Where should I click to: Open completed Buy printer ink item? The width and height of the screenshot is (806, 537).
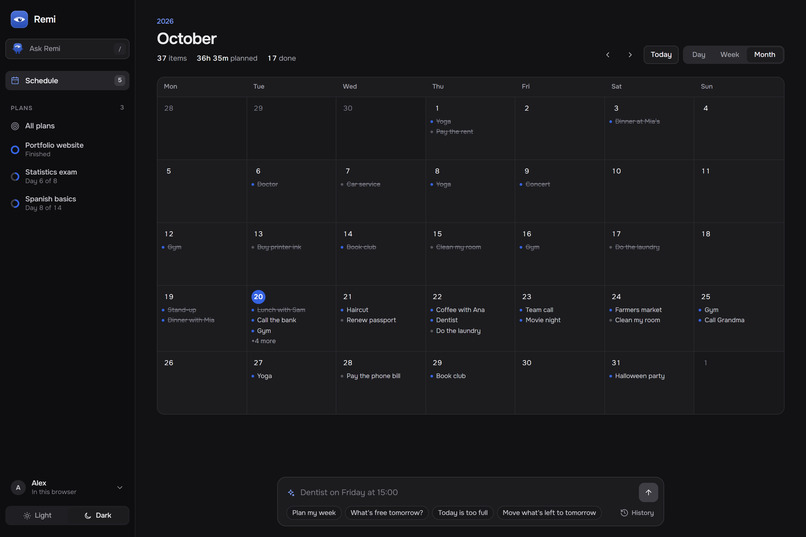click(x=279, y=247)
